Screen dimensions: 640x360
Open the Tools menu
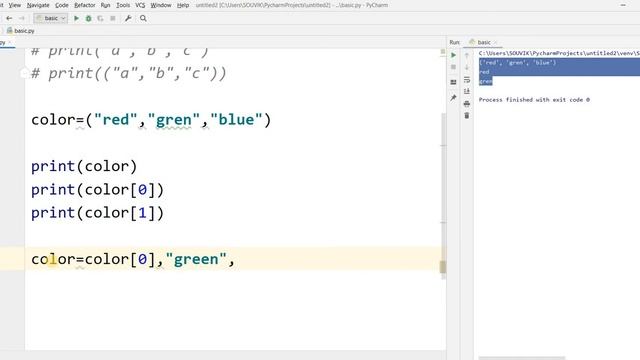(123, 5)
